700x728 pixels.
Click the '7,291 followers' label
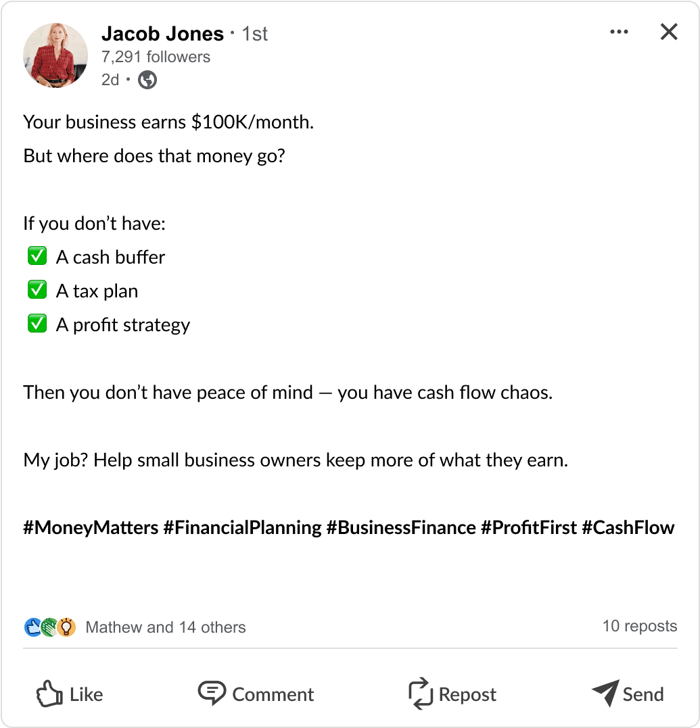pyautogui.click(x=156, y=57)
